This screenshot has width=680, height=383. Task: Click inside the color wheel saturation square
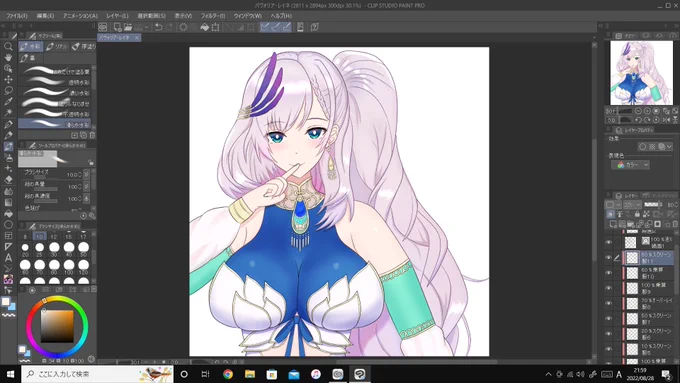click(57, 327)
